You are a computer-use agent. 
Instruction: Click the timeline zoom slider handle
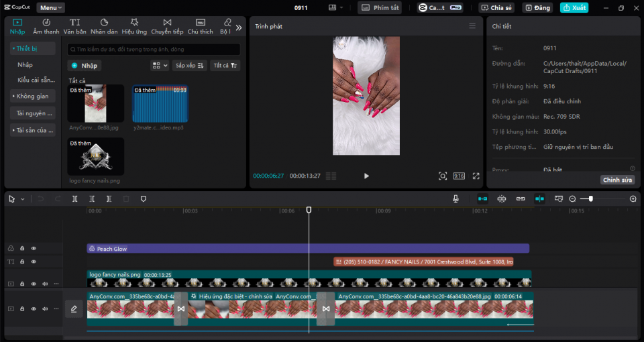(590, 199)
